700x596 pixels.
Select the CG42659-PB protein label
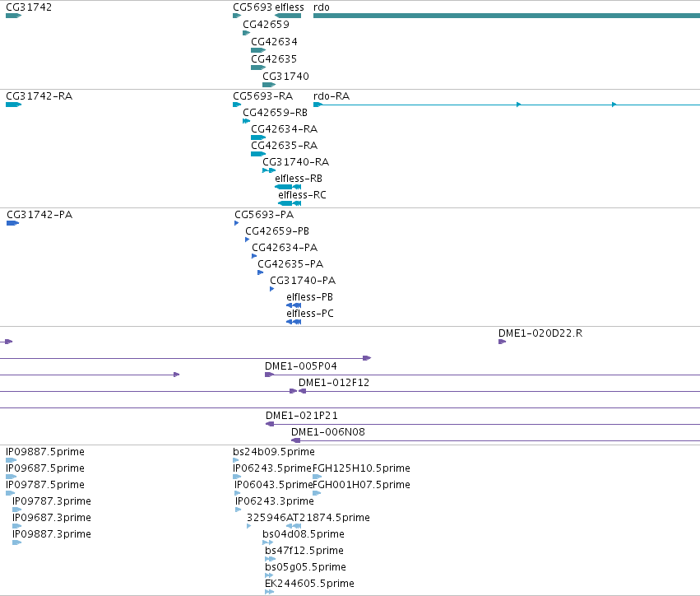coord(277,231)
